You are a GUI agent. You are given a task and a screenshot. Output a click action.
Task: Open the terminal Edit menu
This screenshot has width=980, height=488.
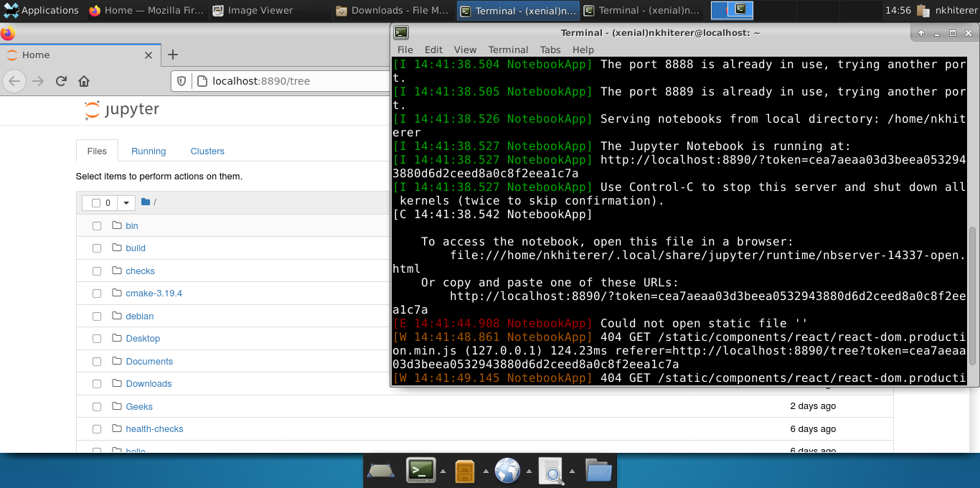pos(433,50)
